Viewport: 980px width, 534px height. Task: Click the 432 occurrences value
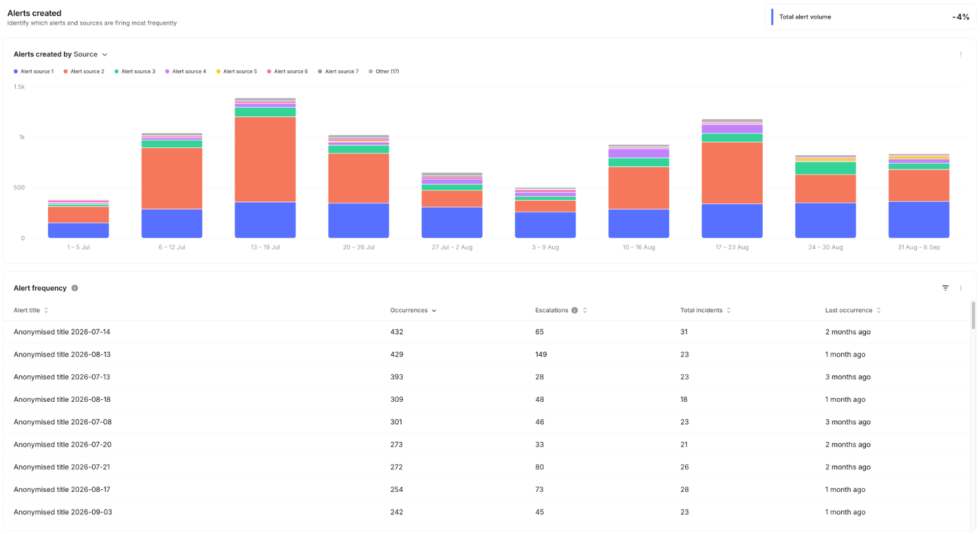coord(397,332)
